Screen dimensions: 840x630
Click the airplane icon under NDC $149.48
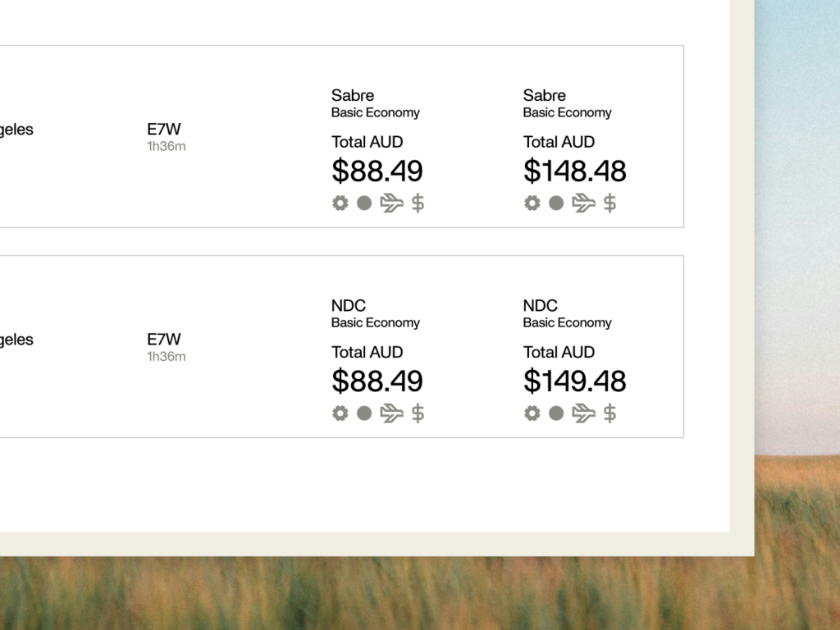point(583,413)
